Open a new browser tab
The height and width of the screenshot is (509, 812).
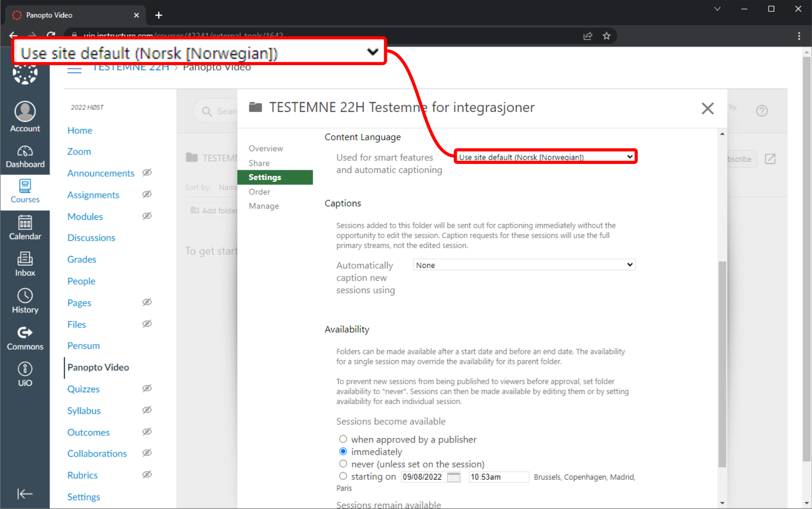[x=159, y=15]
